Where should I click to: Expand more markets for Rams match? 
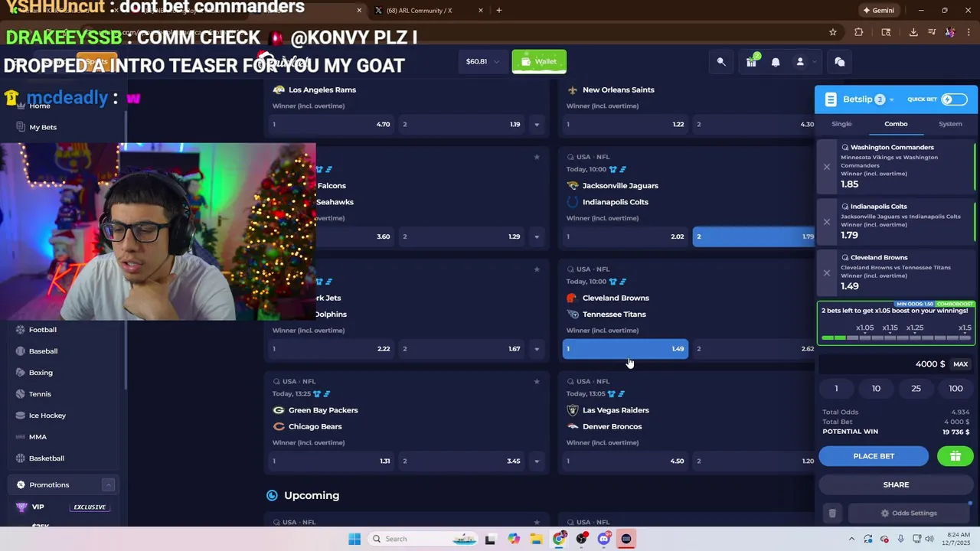[x=537, y=124]
